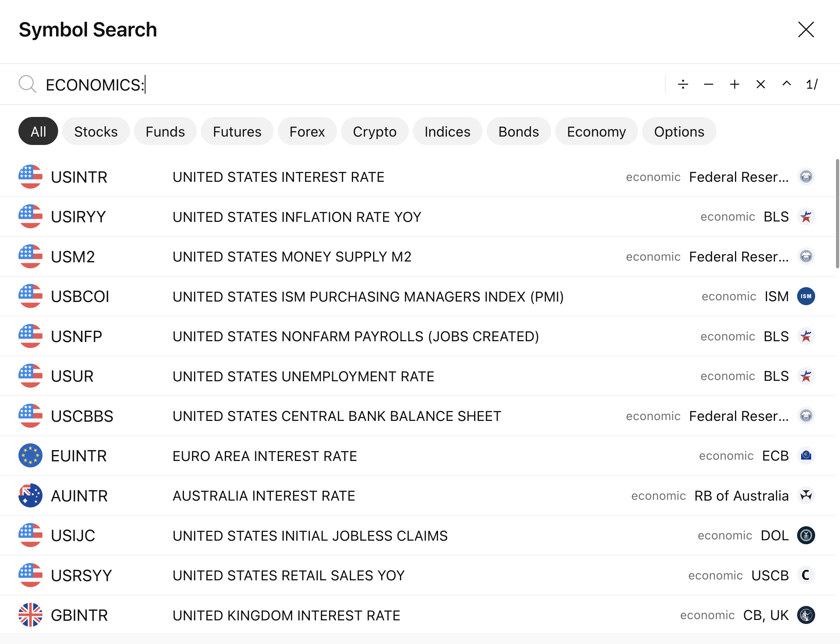Click the results list scrollbar

(837, 214)
